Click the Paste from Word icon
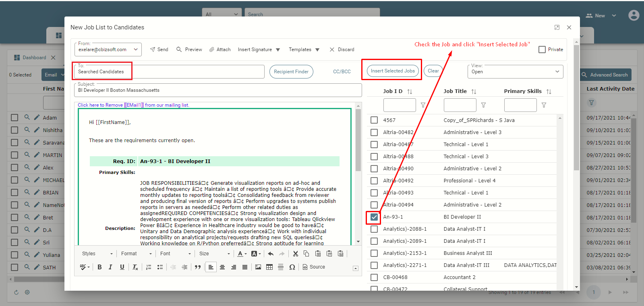 pos(341,254)
